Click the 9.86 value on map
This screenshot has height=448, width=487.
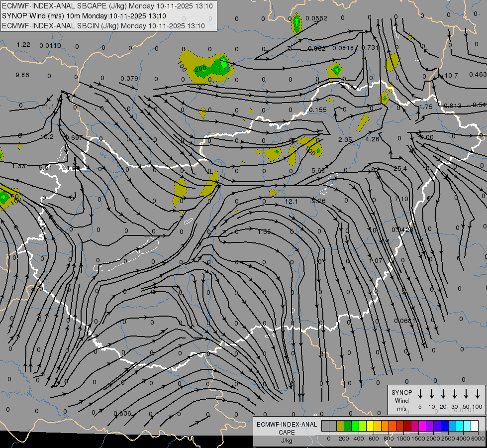pyautogui.click(x=22, y=75)
